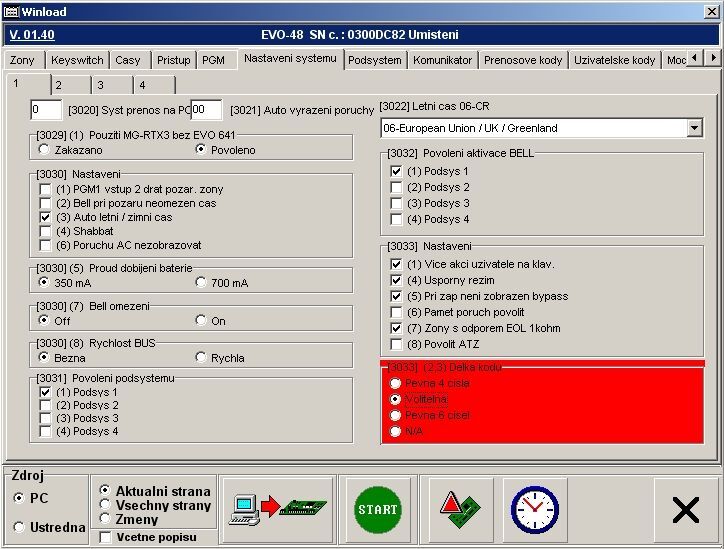
Task: Open the clock time settings icon
Action: tap(534, 509)
